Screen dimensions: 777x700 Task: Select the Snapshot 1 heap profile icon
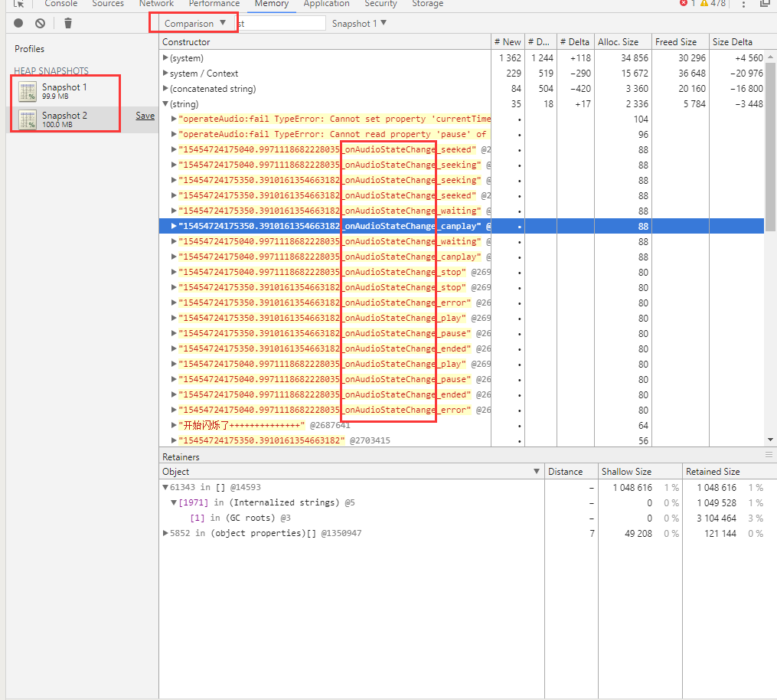pyautogui.click(x=28, y=90)
